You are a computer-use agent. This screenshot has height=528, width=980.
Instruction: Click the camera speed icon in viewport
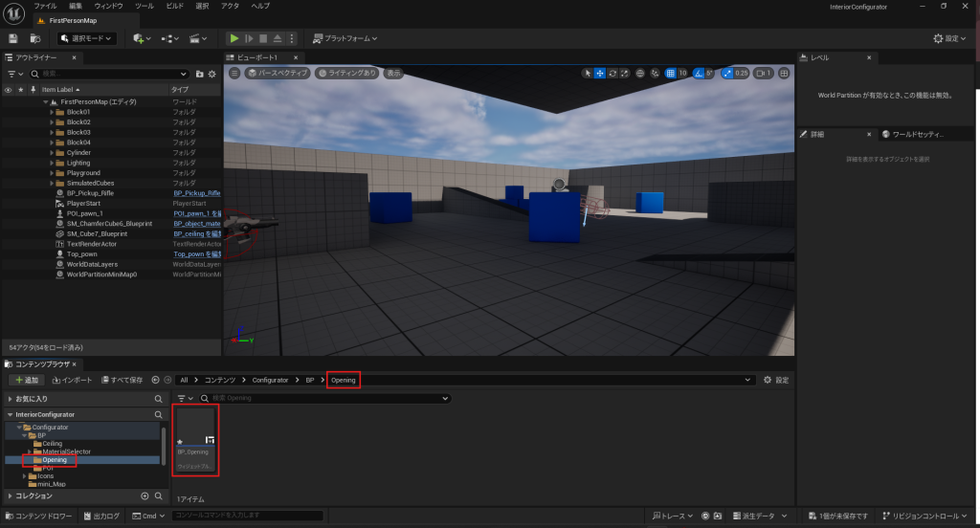click(763, 73)
